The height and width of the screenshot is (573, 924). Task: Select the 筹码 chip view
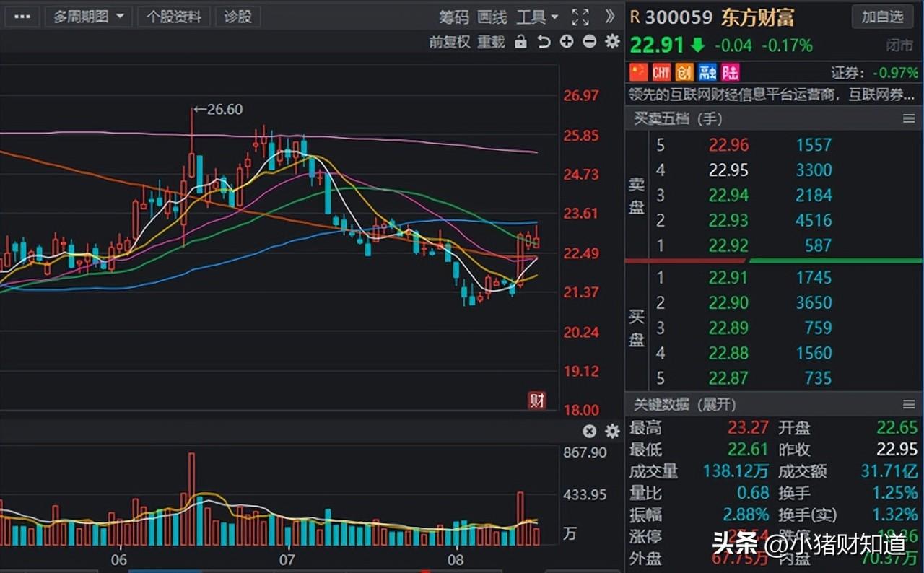click(454, 17)
